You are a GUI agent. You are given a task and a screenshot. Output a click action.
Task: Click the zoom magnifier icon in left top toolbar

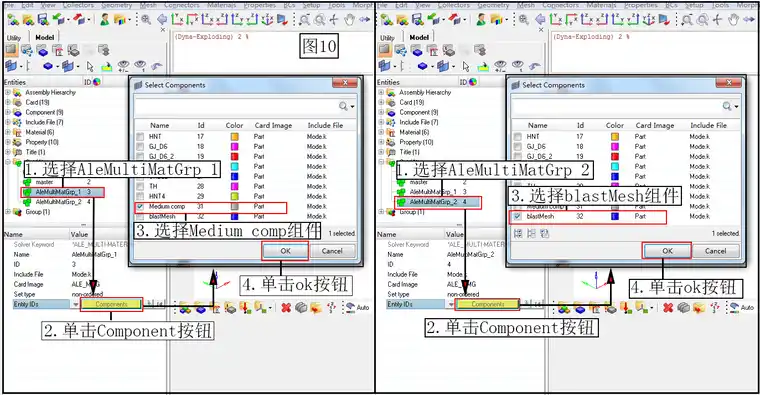[x=146, y=19]
